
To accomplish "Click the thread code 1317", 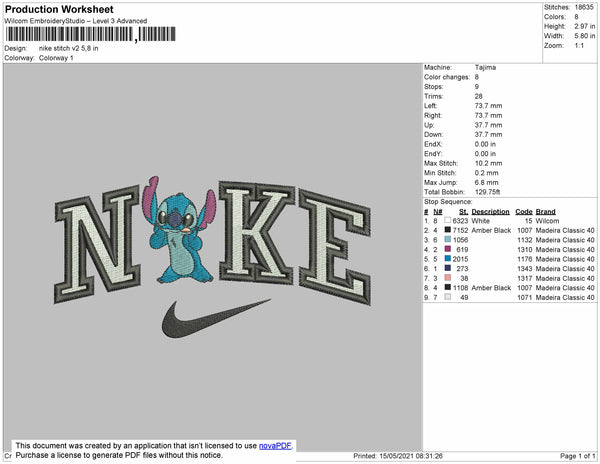I will [525, 278].
